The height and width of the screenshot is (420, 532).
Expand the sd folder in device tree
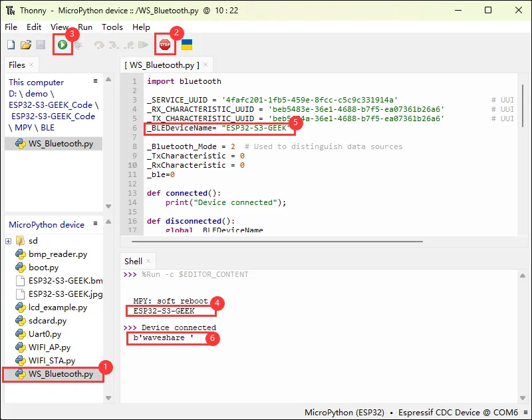tap(9, 240)
